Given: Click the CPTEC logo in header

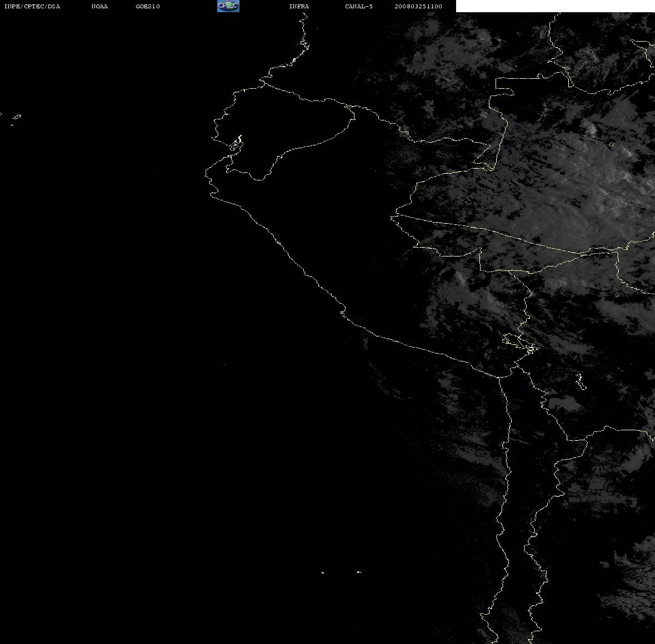Looking at the screenshot, I should [x=228, y=6].
